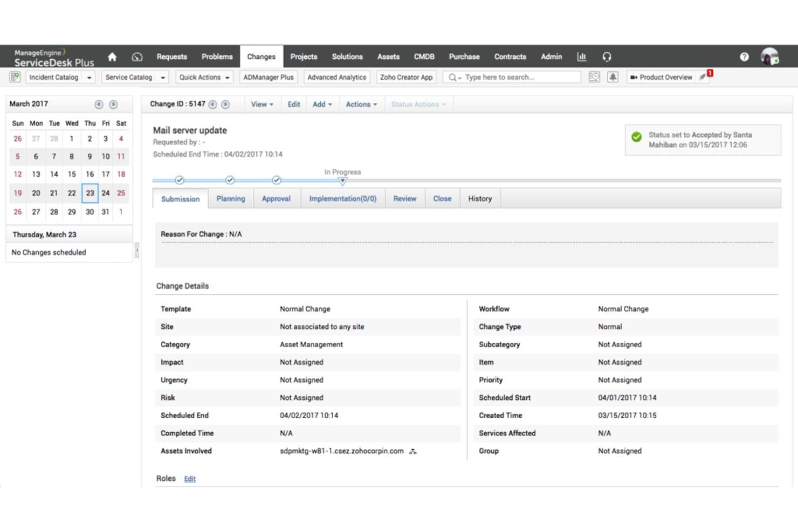This screenshot has width=798, height=532.
Task: Expand the Incident Catalog dropdown arrow
Action: coord(90,77)
